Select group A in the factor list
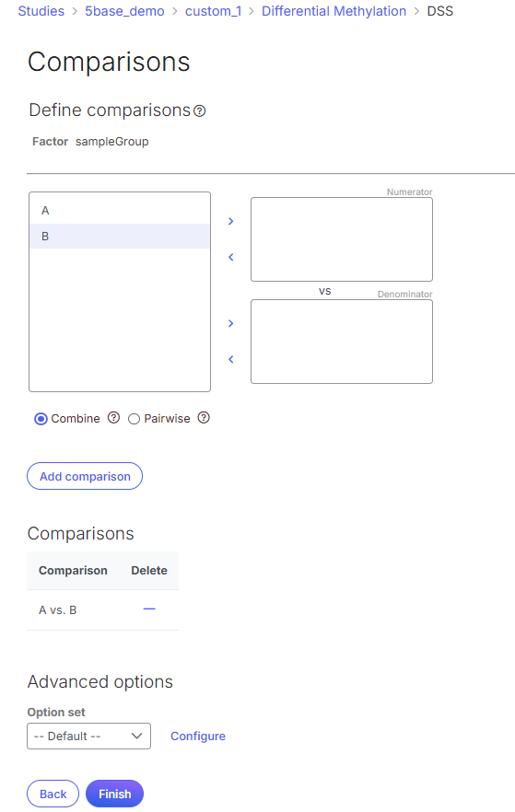 (x=120, y=211)
